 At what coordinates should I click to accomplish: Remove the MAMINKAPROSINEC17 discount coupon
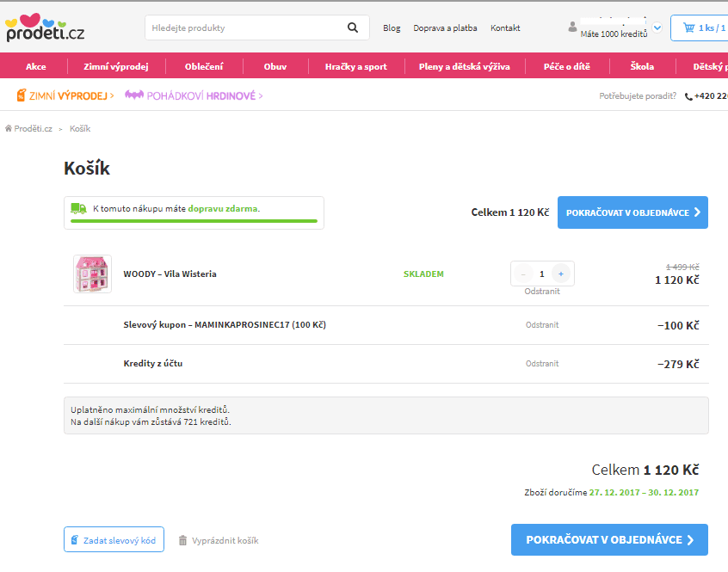[x=542, y=325]
